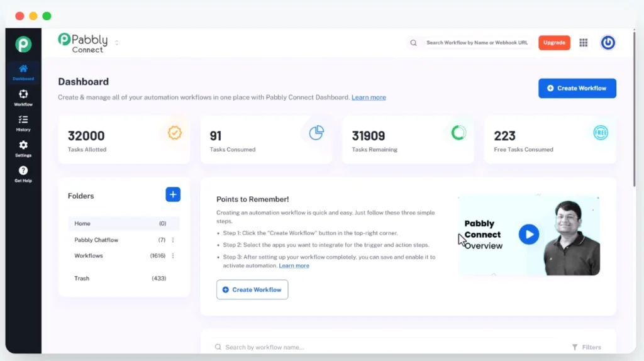Follow the Learn more link under Dashboard
Screen dimensions: 644x361
point(369,97)
